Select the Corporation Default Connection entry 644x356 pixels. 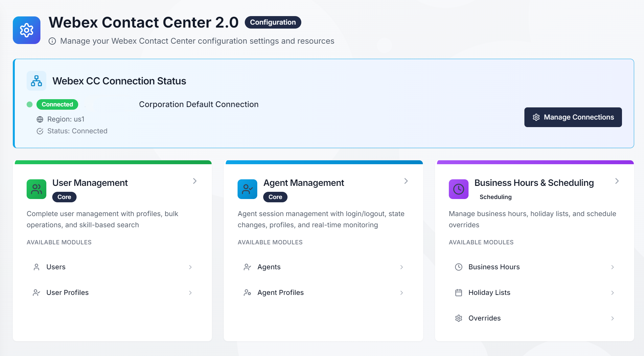(198, 104)
